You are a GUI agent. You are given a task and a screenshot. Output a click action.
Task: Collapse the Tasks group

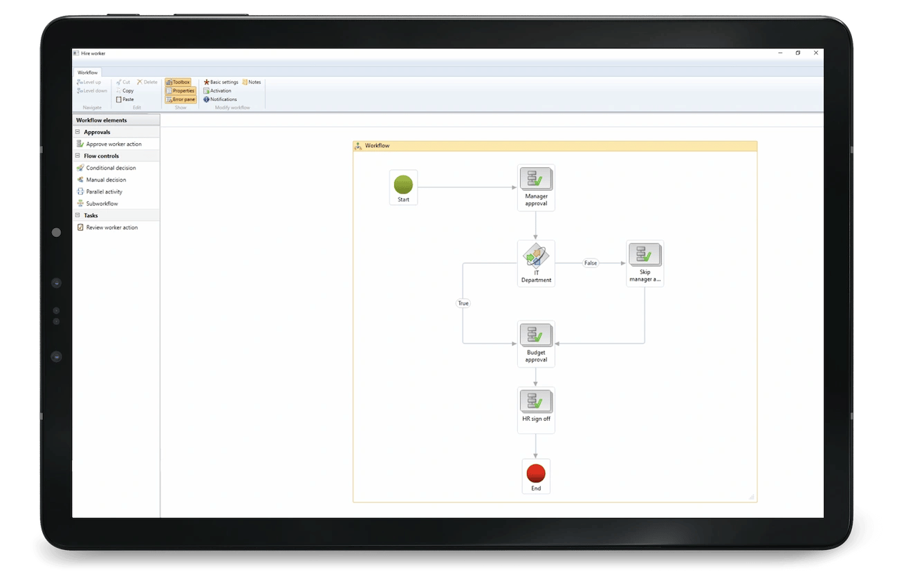[x=77, y=216]
